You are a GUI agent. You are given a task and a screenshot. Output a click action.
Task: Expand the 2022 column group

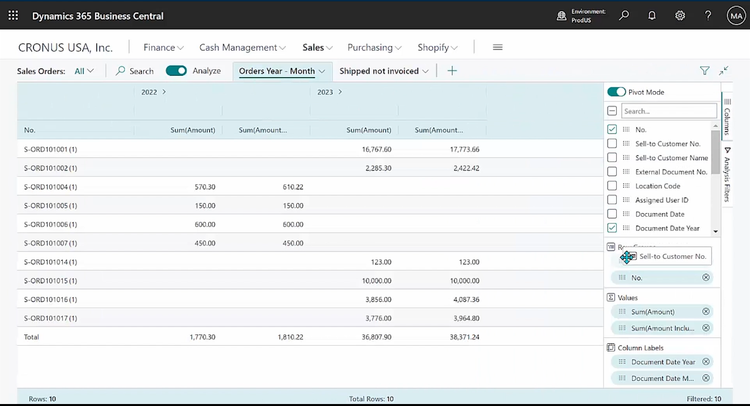coord(164,92)
